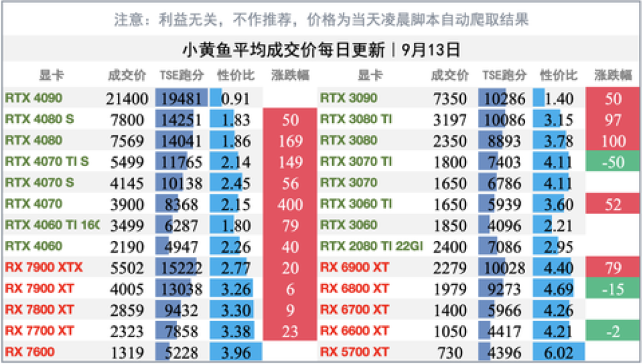
Task: Click the green -2 change for RX 6600 XT
Action: 613,331
